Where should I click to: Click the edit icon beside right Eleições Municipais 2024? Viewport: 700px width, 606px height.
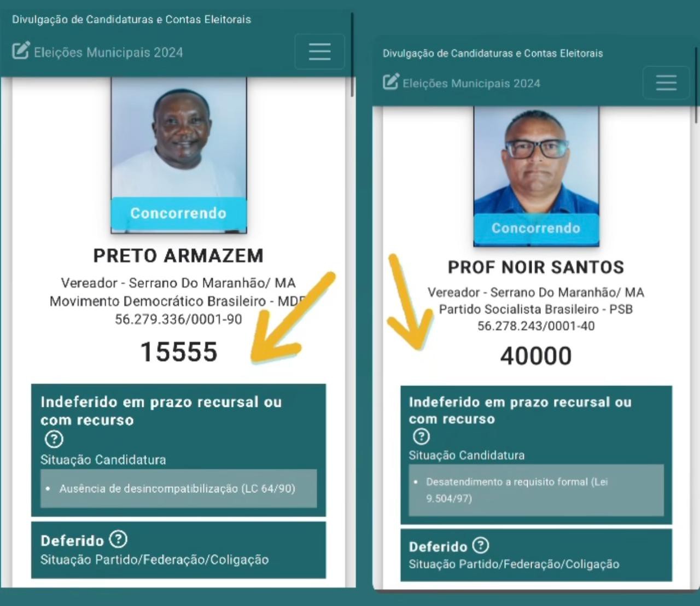pos(390,82)
